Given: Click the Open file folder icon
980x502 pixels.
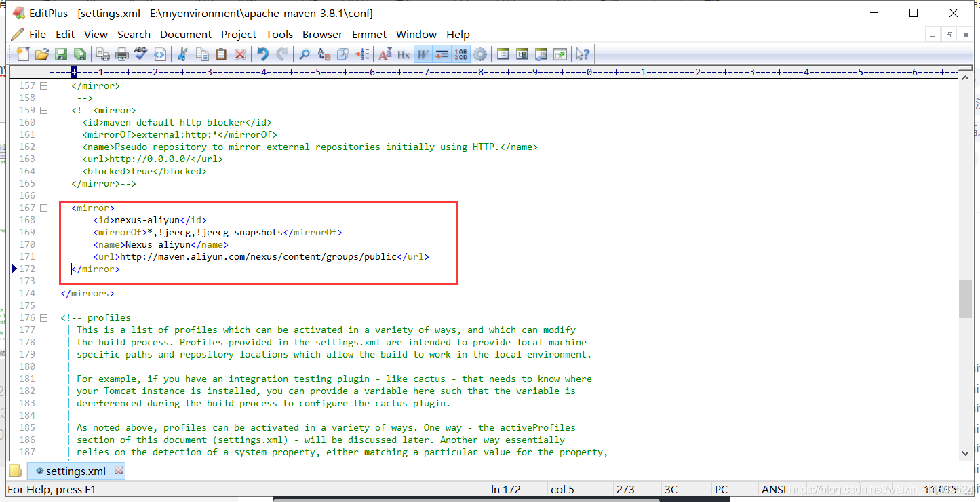Looking at the screenshot, I should pyautogui.click(x=42, y=54).
